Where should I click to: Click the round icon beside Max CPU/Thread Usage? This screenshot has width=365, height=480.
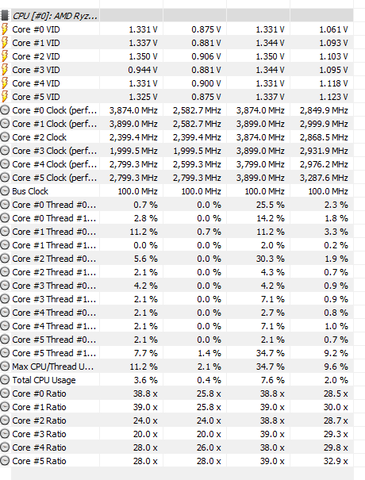pyautogui.click(x=5, y=367)
